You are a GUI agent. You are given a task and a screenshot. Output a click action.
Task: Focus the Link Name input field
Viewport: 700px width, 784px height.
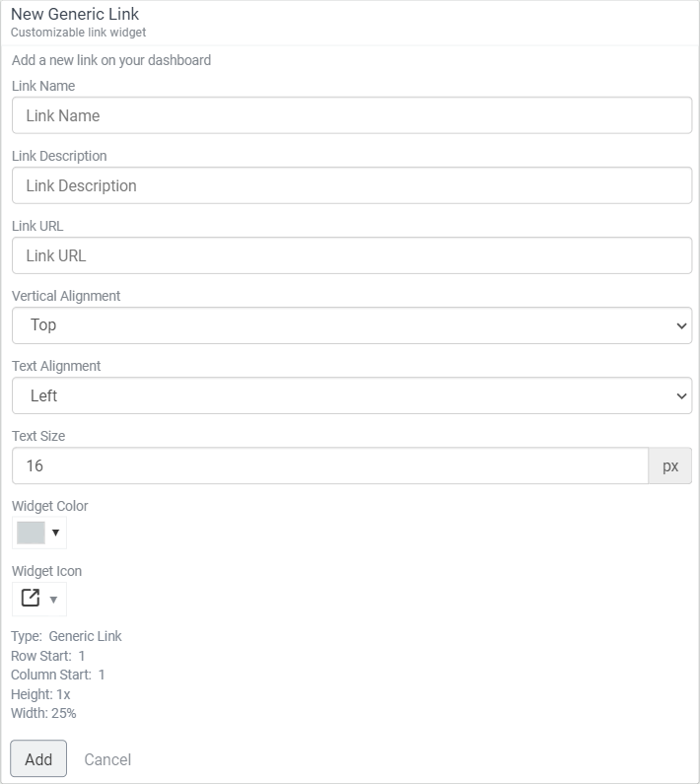[352, 115]
